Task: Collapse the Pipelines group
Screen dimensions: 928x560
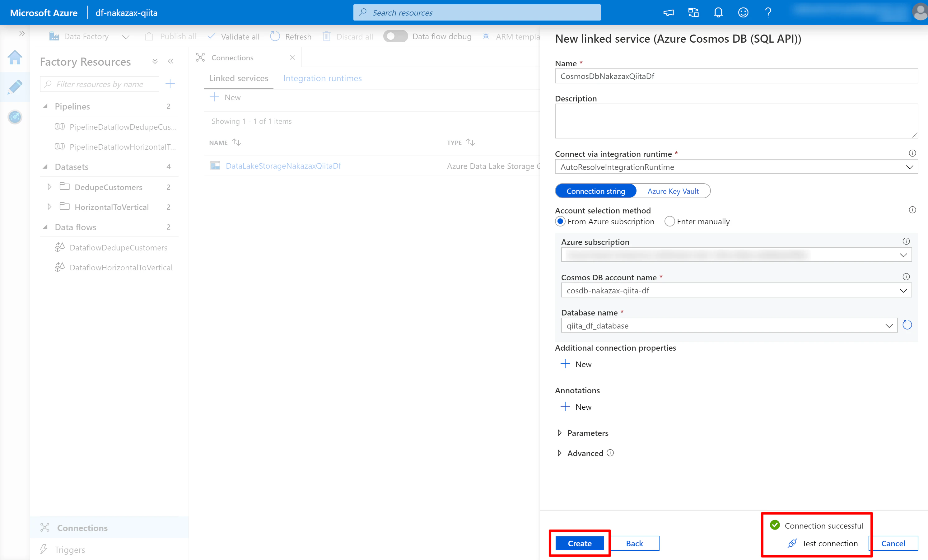Action: coord(45,106)
